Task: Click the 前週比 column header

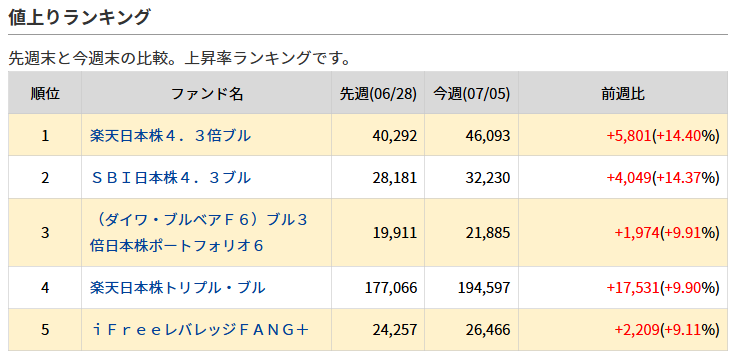Action: (623, 93)
